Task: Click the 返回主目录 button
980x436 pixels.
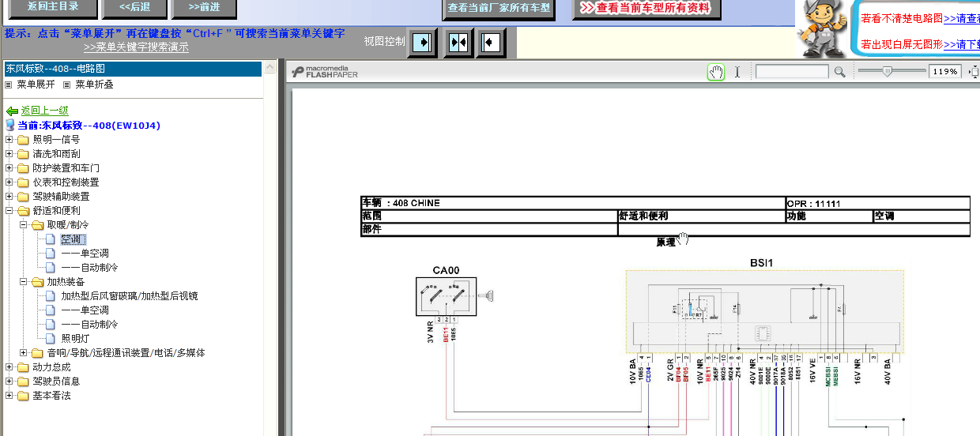Action: (x=53, y=8)
